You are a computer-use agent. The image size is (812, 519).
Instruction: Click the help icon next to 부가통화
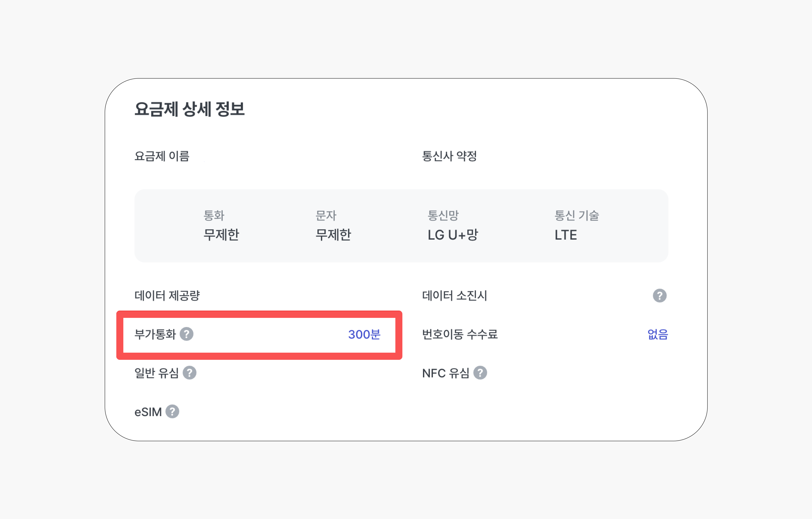pos(187,334)
